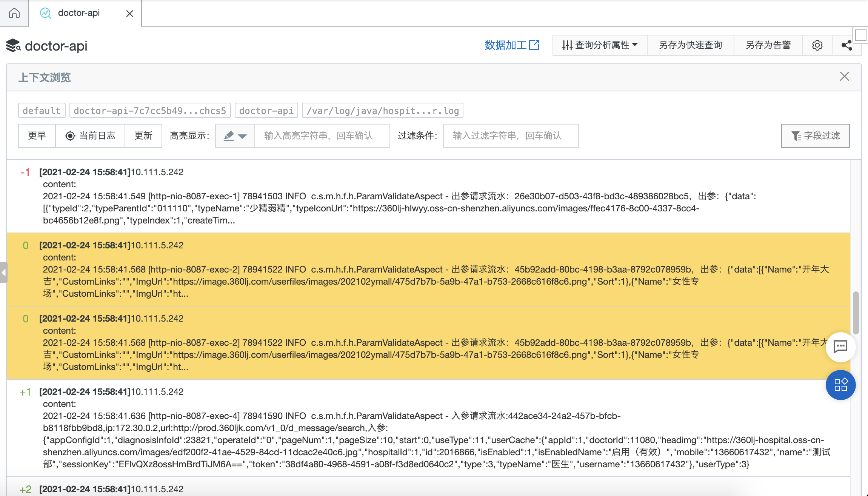868x496 pixels.
Task: Jump to 当前日志 entry
Action: (x=90, y=136)
